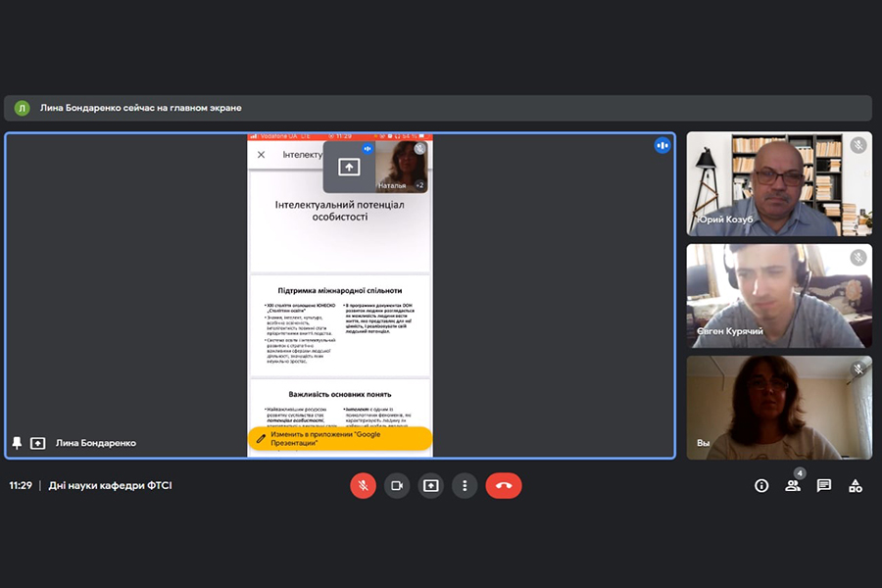Click the participant count badge showing 4
The height and width of the screenshot is (588, 882).
[x=800, y=473]
